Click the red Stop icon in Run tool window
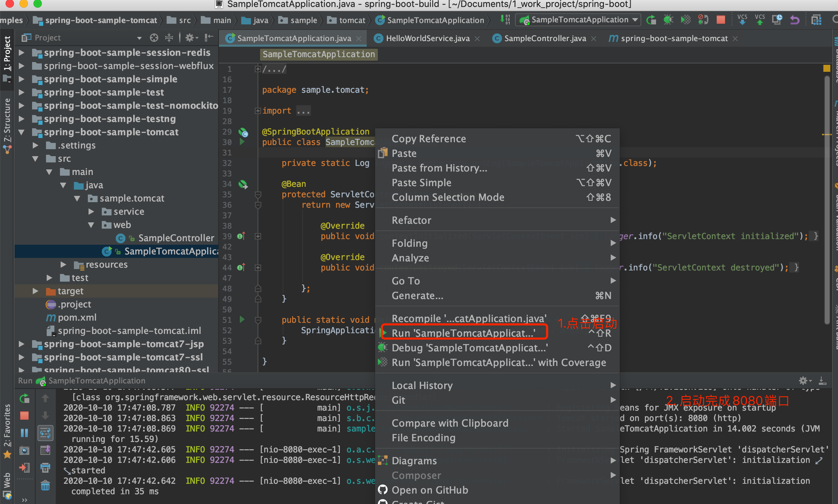838x504 pixels. [24, 415]
